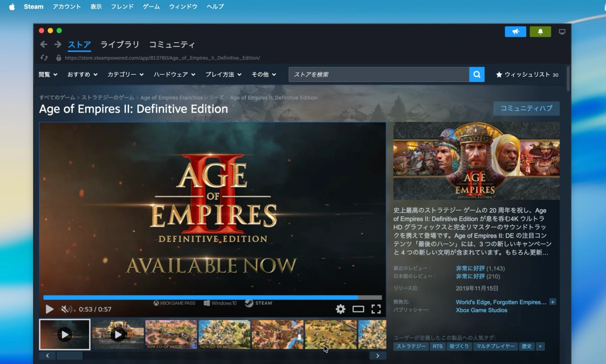The height and width of the screenshot is (364, 606).
Task: Open the おすすめ dropdown
Action: tap(82, 74)
